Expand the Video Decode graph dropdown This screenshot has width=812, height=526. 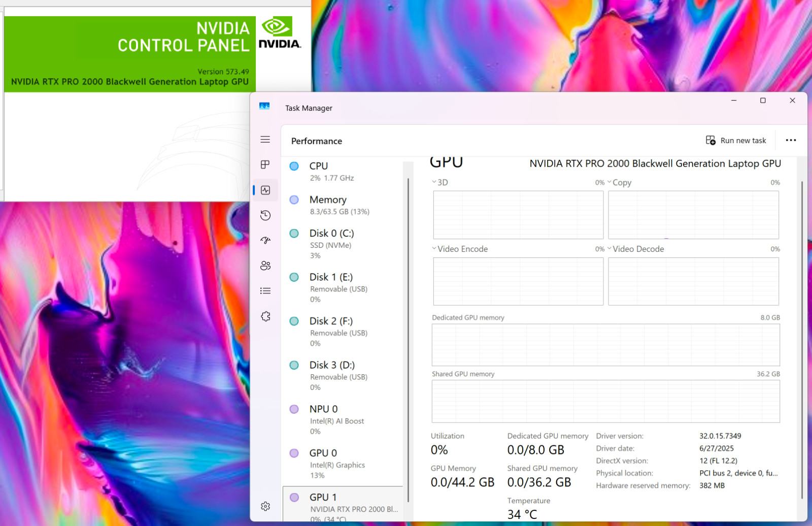610,249
